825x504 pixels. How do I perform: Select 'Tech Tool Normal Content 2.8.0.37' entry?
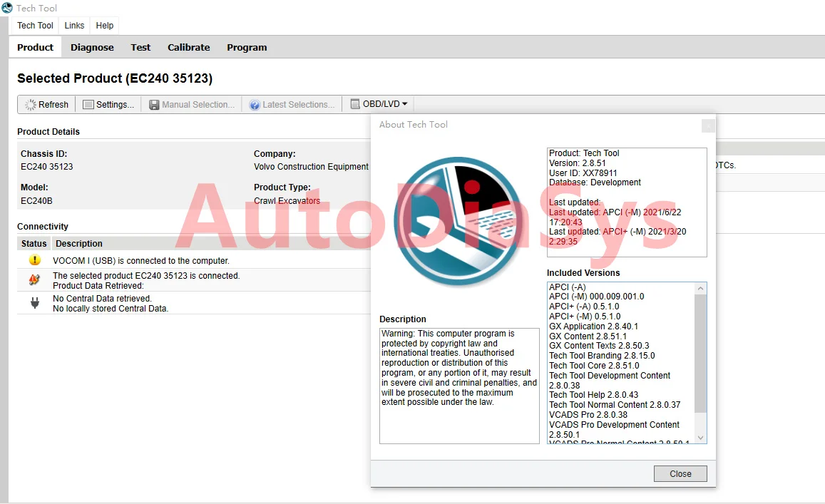pyautogui.click(x=615, y=405)
